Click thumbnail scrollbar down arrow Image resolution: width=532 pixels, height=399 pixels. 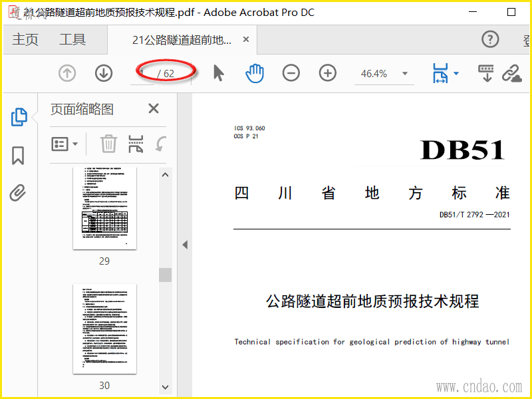pos(165,387)
